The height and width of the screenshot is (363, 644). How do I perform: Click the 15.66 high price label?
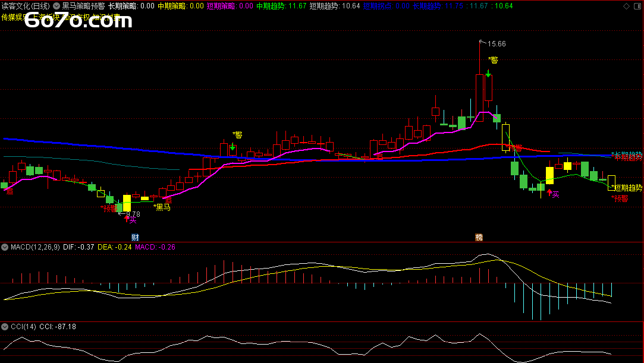pyautogui.click(x=497, y=43)
